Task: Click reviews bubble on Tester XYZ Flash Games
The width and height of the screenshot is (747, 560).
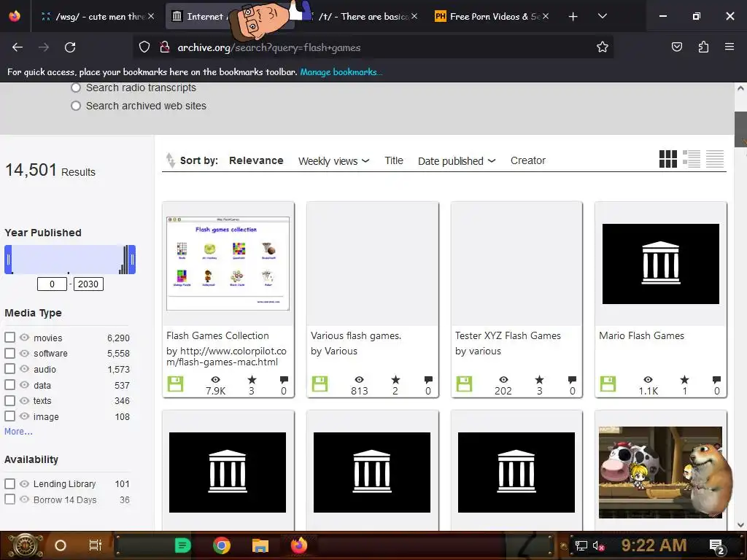Action: coord(572,379)
